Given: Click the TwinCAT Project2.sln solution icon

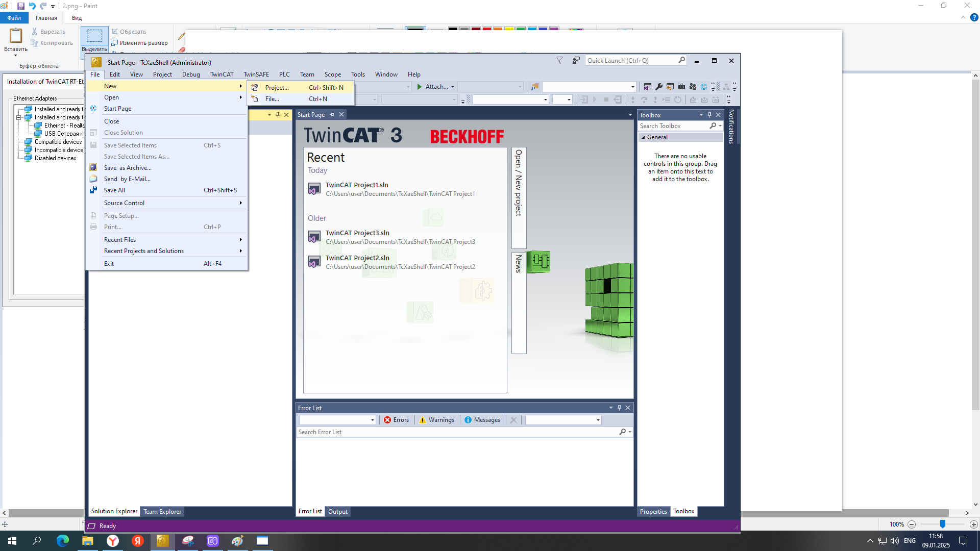Looking at the screenshot, I should [314, 262].
